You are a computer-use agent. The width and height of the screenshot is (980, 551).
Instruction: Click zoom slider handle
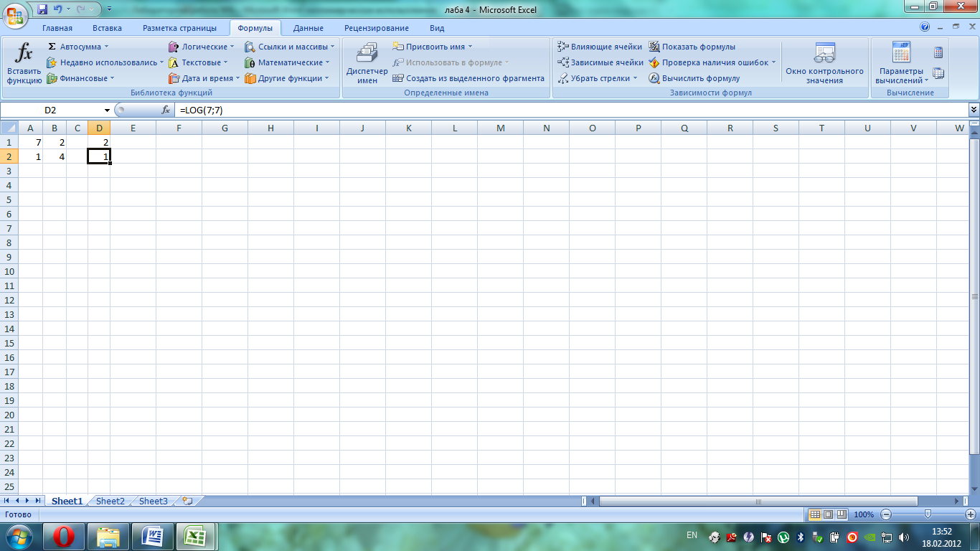(x=928, y=514)
